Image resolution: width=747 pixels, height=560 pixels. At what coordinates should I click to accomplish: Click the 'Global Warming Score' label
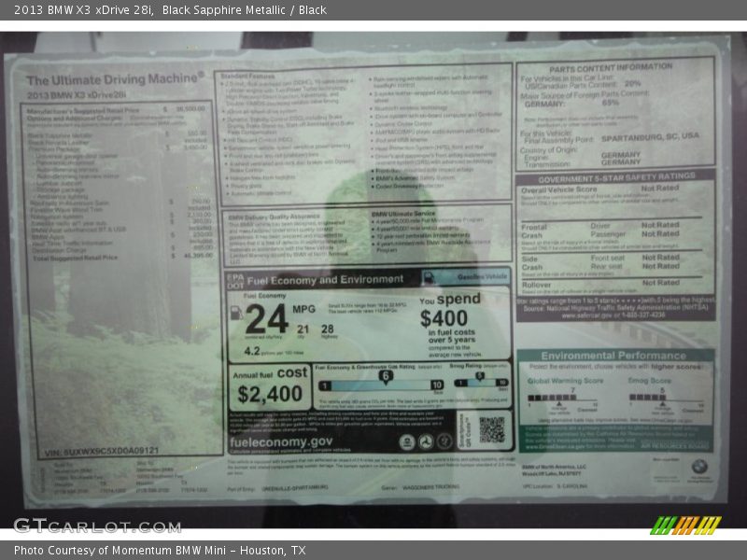click(x=565, y=381)
